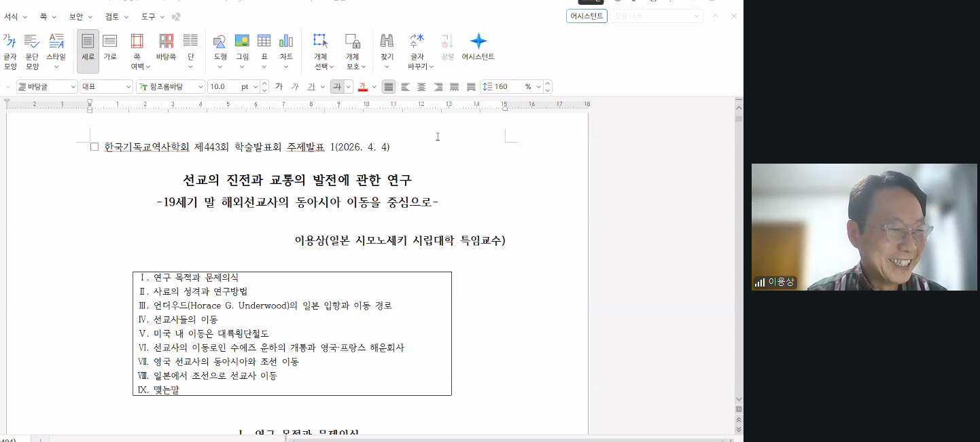This screenshot has height=442, width=980.
Task: Open the red font color picker
Action: (374, 87)
